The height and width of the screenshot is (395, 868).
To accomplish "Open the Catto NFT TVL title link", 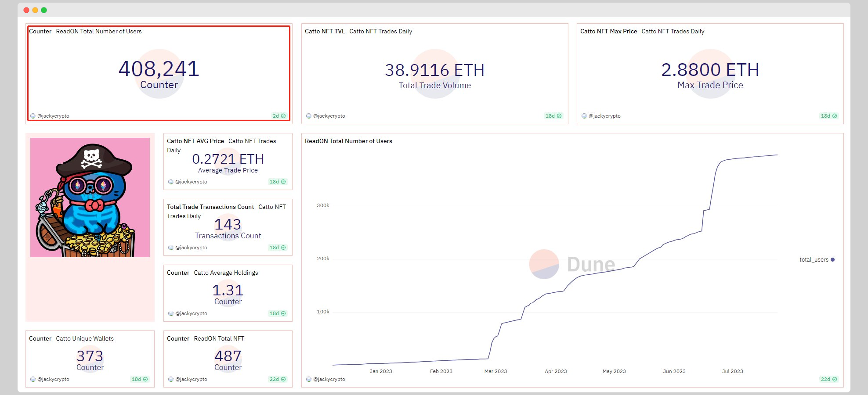I will 325,31.
